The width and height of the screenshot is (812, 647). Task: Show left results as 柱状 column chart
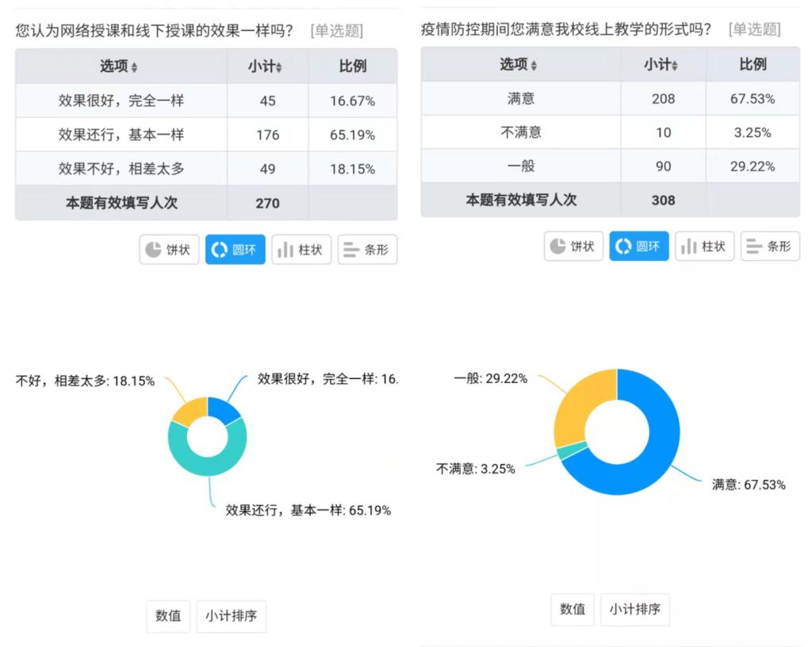[301, 250]
